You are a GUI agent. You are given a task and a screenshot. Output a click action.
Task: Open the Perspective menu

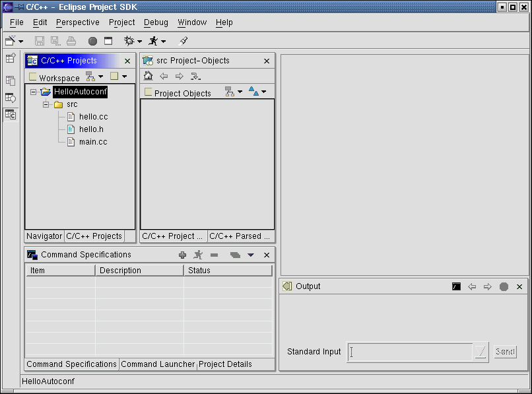(x=77, y=22)
